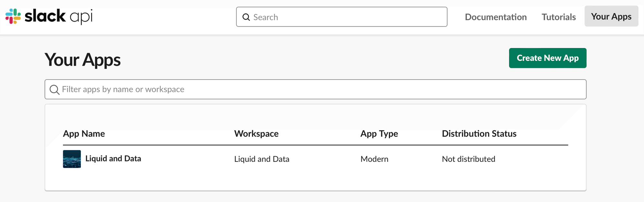Screen dimensions: 644x202
Task: Click the large Your Apps page heading
Action: 83,60
